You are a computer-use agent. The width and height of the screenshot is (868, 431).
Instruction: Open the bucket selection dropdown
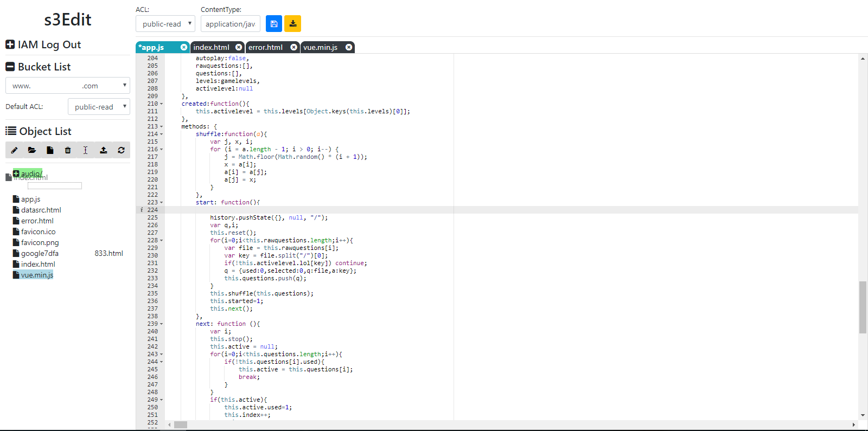pyautogui.click(x=68, y=86)
